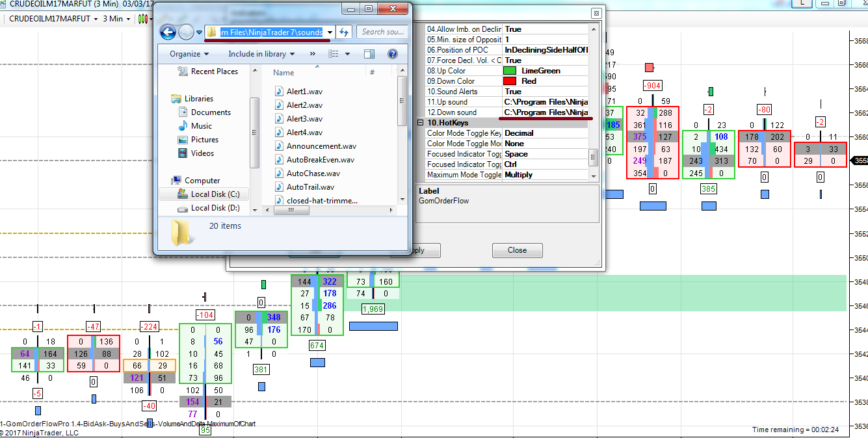This screenshot has height=438, width=868.
Task: Select Alert2.wav file
Action: click(x=298, y=105)
